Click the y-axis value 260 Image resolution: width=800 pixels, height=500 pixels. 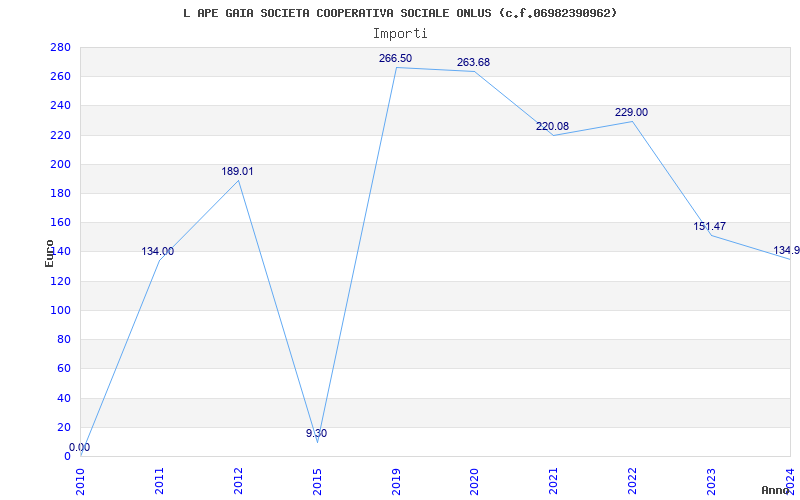pos(60,77)
